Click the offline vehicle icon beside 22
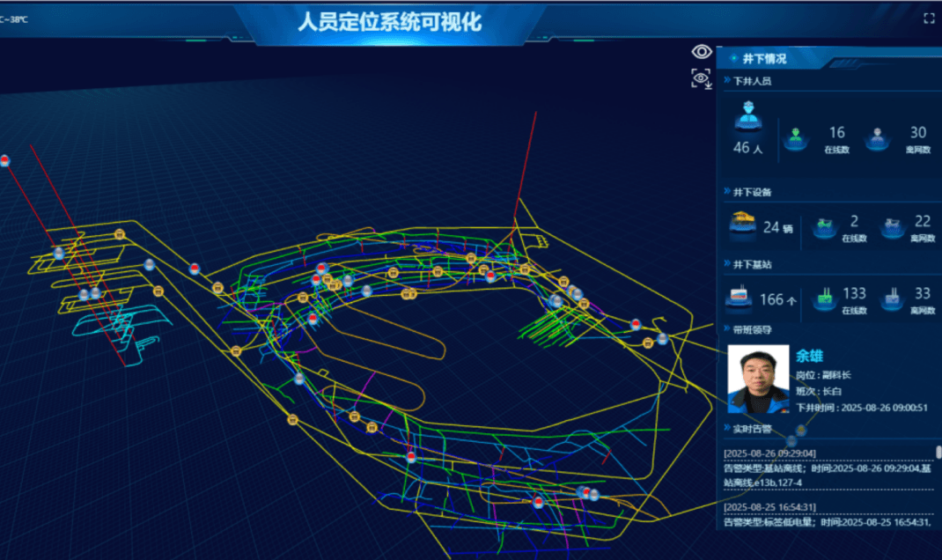The image size is (942, 560). [x=893, y=228]
